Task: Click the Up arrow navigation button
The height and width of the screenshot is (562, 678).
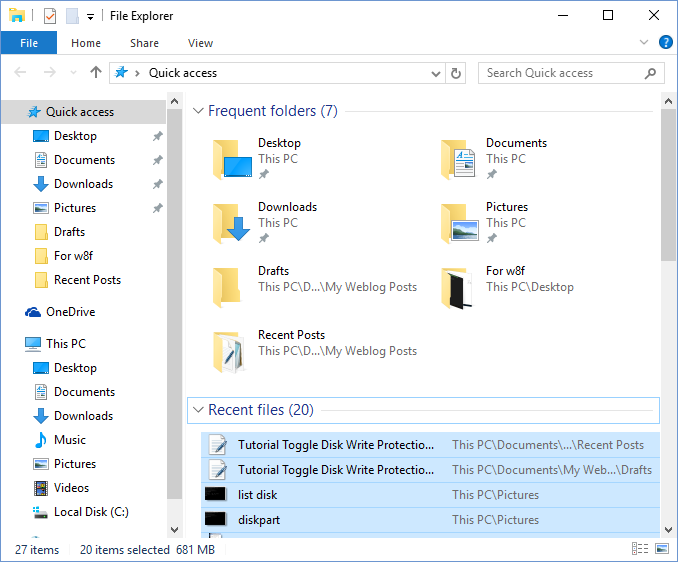Action: (96, 72)
